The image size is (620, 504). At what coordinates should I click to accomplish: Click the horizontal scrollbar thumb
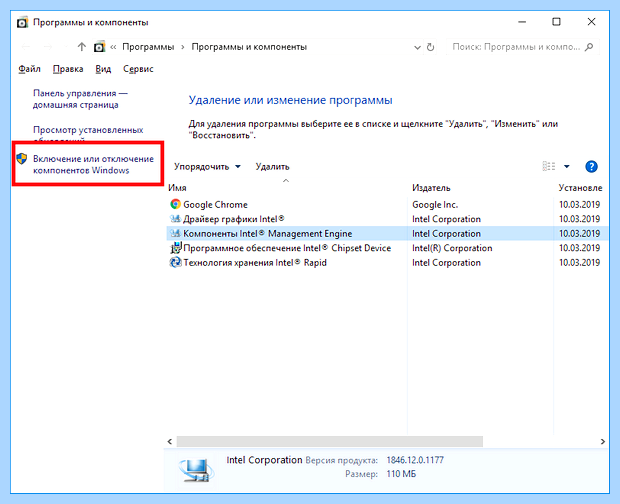[330, 441]
